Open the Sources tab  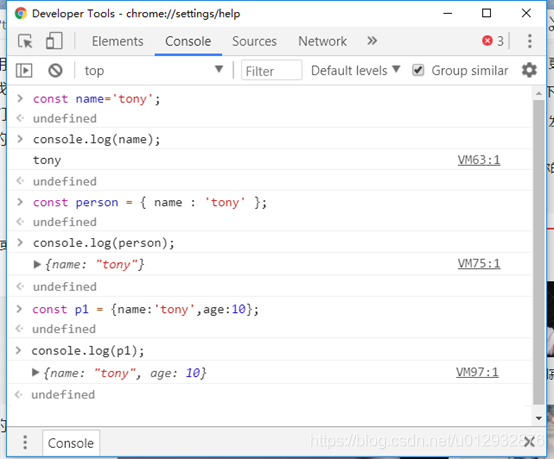[x=254, y=41]
